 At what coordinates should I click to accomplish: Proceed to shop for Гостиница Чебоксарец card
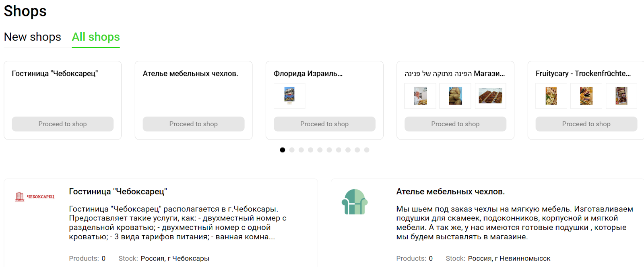click(x=62, y=124)
